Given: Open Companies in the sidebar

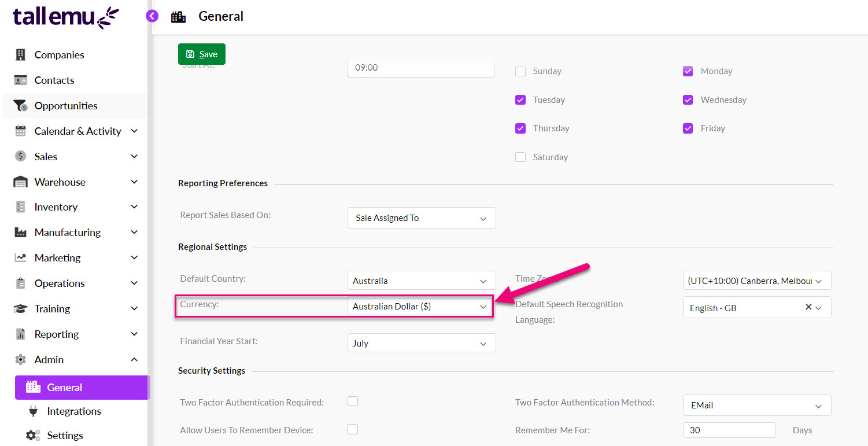Looking at the screenshot, I should pos(75,55).
